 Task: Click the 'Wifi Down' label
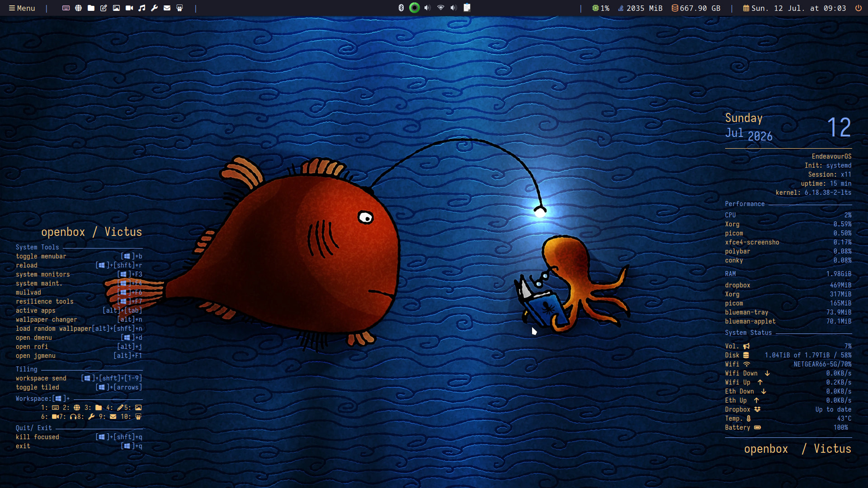point(741,373)
